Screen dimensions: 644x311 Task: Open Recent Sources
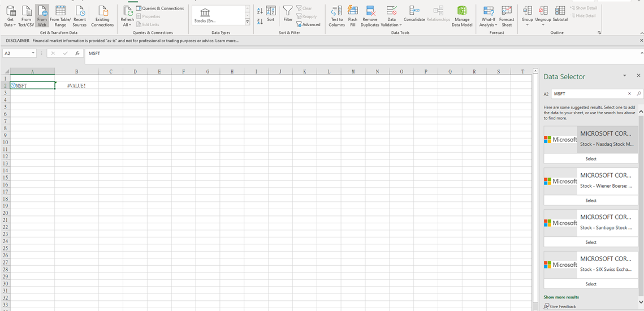pyautogui.click(x=80, y=16)
